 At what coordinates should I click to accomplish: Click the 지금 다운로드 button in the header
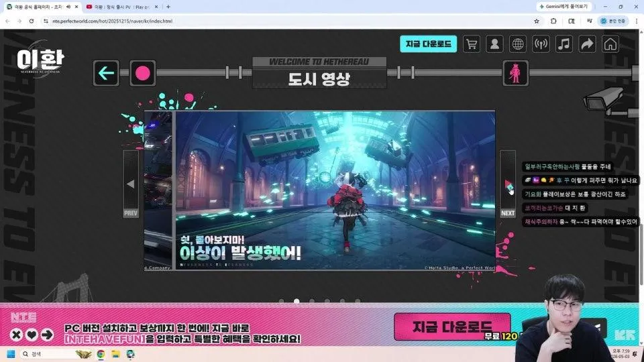pos(429,44)
